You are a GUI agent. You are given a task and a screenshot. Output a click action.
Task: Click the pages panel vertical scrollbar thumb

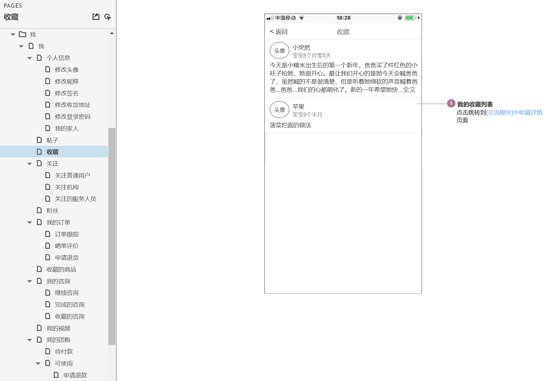112,236
